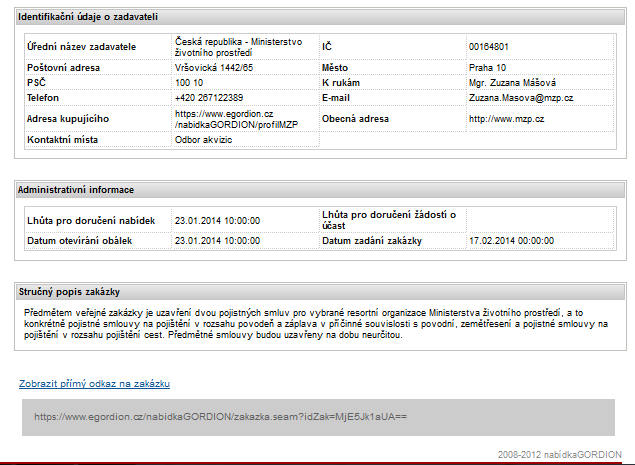Select the phone number +420 267122389
Screen dimensions: 635x465
click(208, 98)
